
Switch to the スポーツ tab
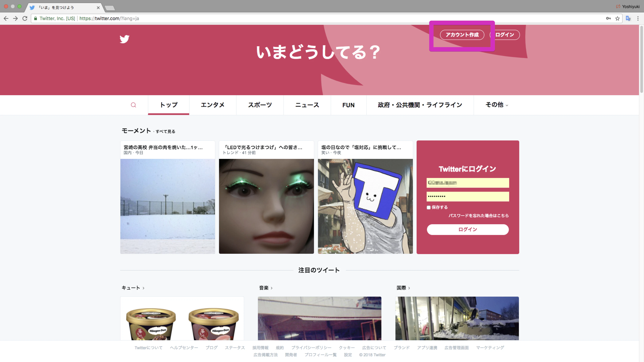260,105
